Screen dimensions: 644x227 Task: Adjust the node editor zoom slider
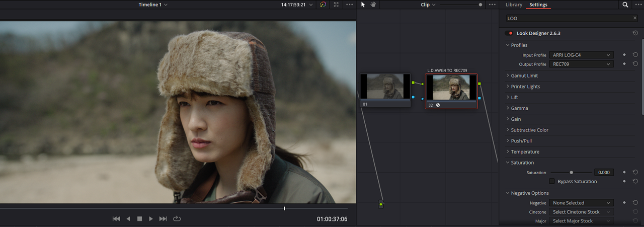[x=480, y=5]
